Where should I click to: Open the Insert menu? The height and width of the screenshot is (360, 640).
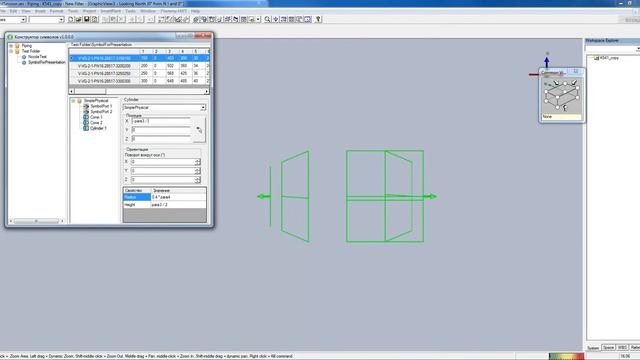(x=40, y=11)
